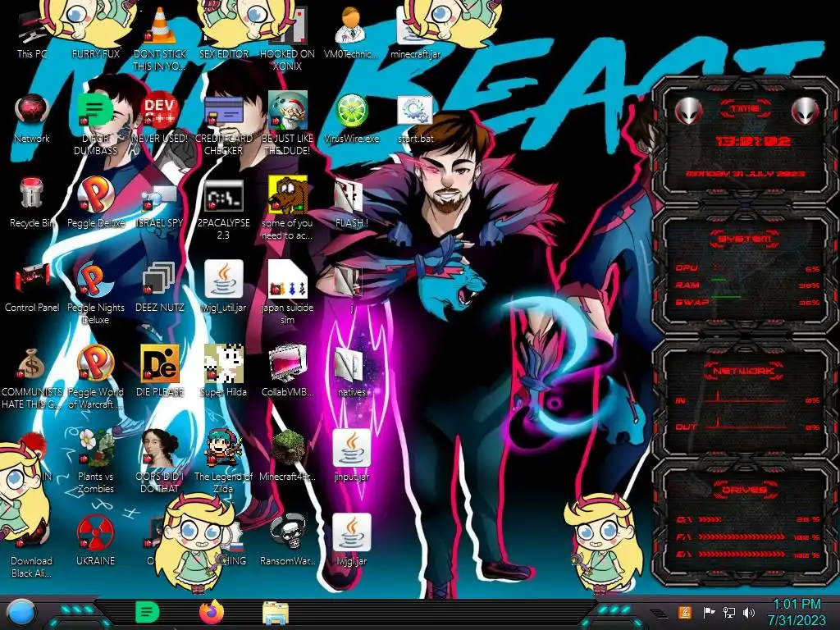Open File Explorer from the taskbar

[x=276, y=613]
